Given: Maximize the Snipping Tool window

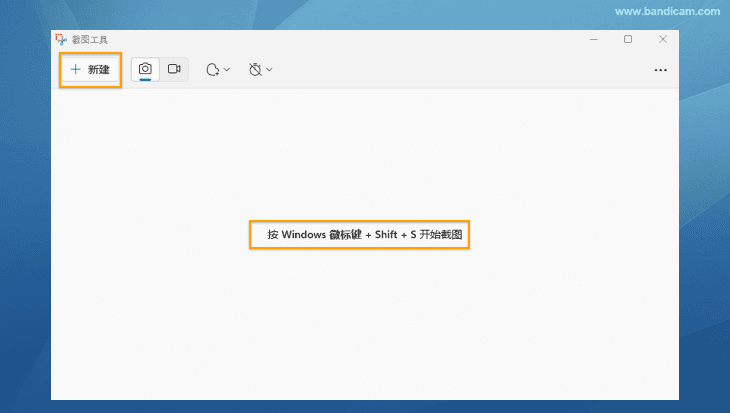Looking at the screenshot, I should click(628, 39).
